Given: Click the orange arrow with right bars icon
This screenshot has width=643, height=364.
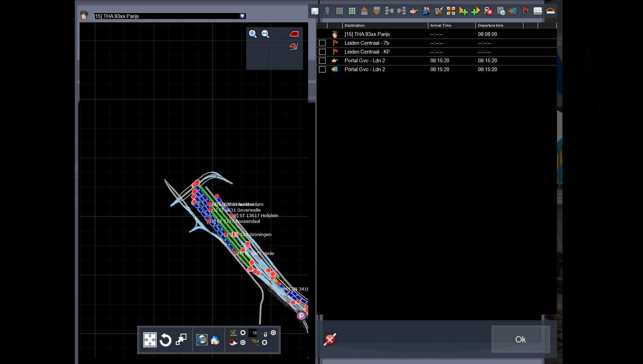Looking at the screenshot, I should (x=402, y=11).
